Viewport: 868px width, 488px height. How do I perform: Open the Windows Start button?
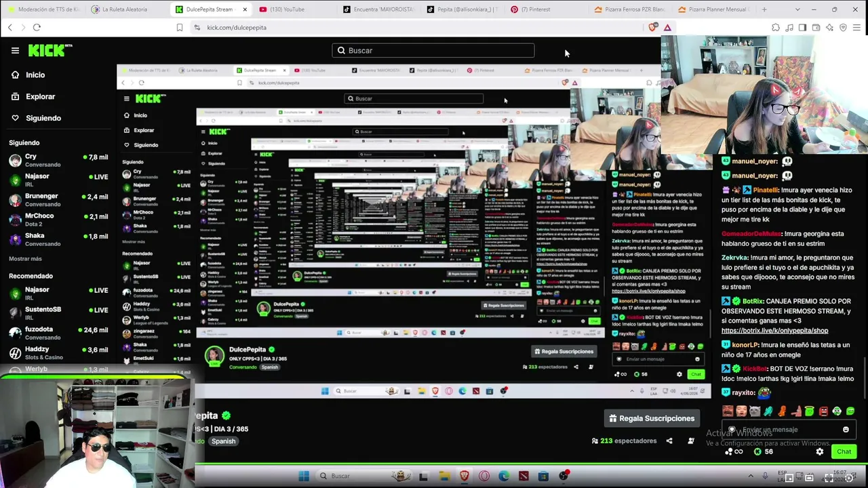(x=304, y=476)
